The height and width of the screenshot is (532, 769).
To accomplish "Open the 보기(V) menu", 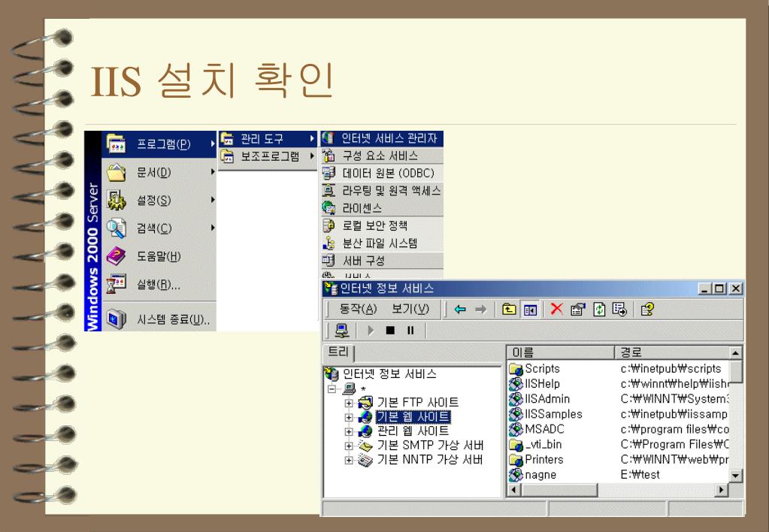I will 410,309.
